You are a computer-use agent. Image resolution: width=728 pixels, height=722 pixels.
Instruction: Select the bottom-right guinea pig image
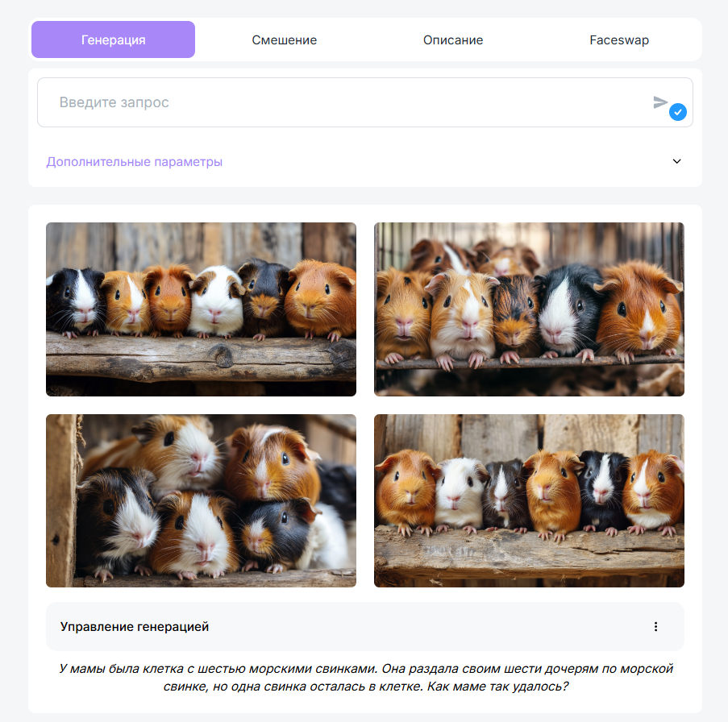click(530, 500)
